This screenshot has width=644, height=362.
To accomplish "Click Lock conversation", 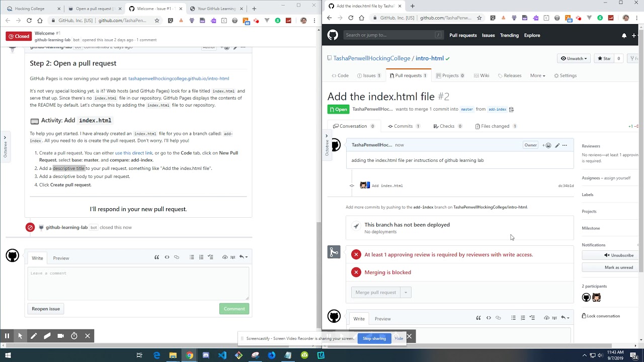I will (601, 316).
